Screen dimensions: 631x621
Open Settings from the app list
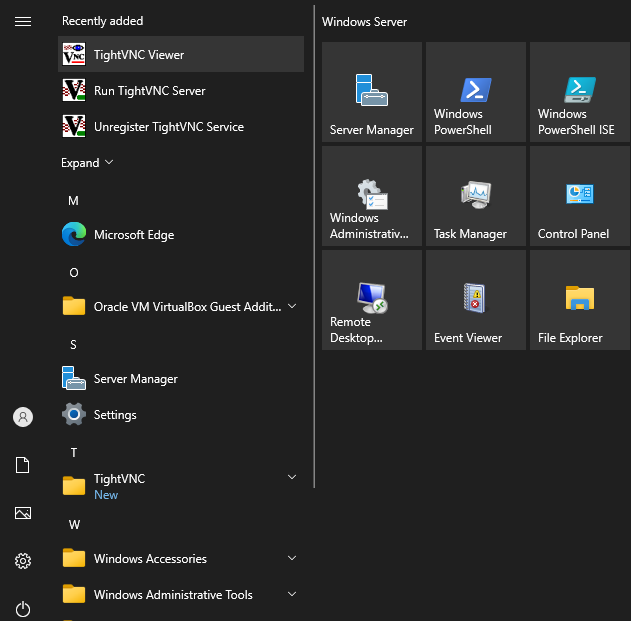[x=181, y=415]
